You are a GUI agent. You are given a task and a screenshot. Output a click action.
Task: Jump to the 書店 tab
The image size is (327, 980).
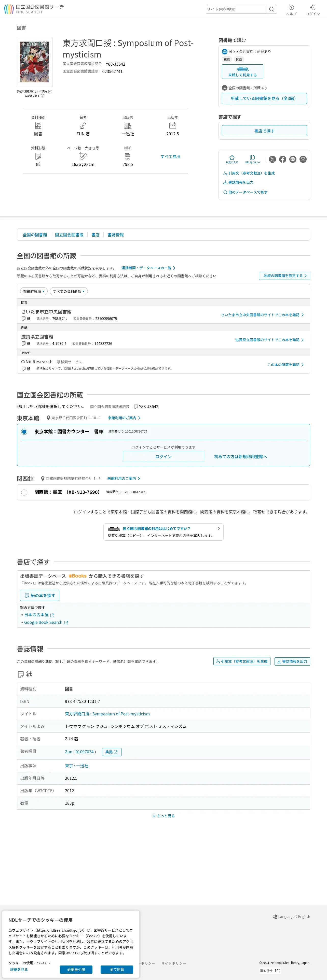(x=96, y=235)
